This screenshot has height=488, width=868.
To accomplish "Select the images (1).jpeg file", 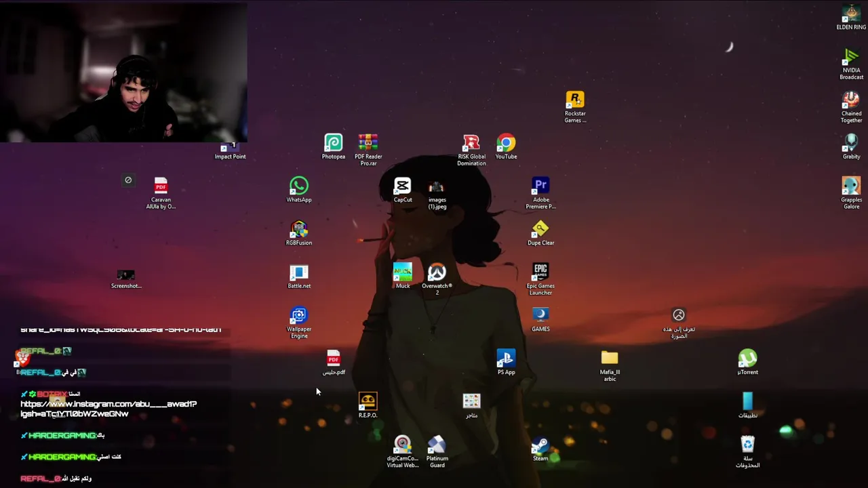I will [437, 194].
